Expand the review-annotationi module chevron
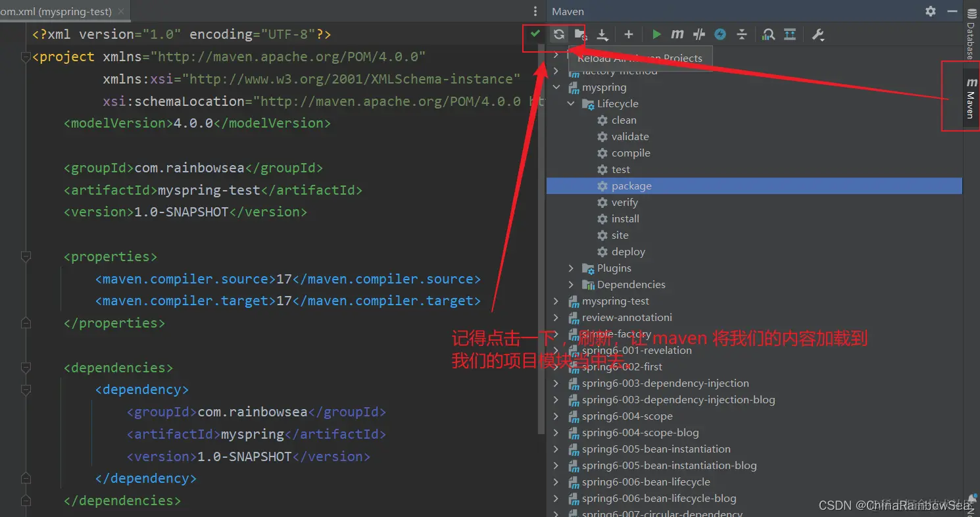Screen dimensions: 980x517 (556, 317)
